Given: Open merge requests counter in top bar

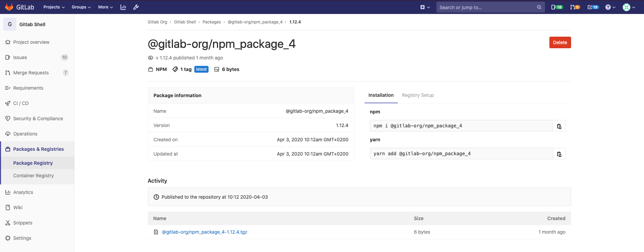Looking at the screenshot, I should point(575,7).
